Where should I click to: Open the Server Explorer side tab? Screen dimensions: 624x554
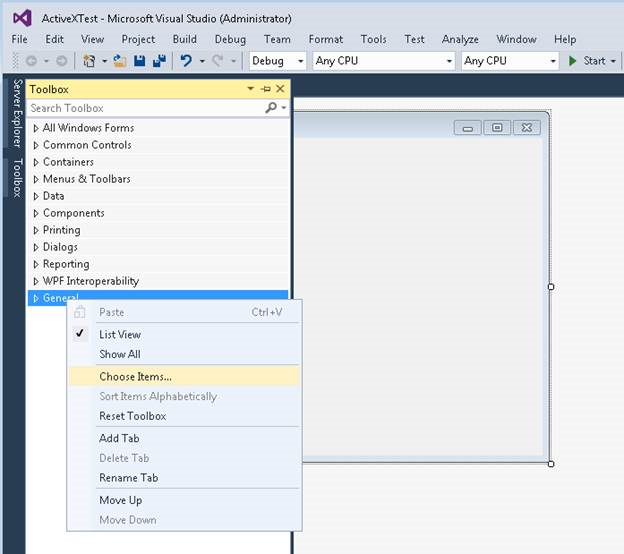pyautogui.click(x=17, y=113)
